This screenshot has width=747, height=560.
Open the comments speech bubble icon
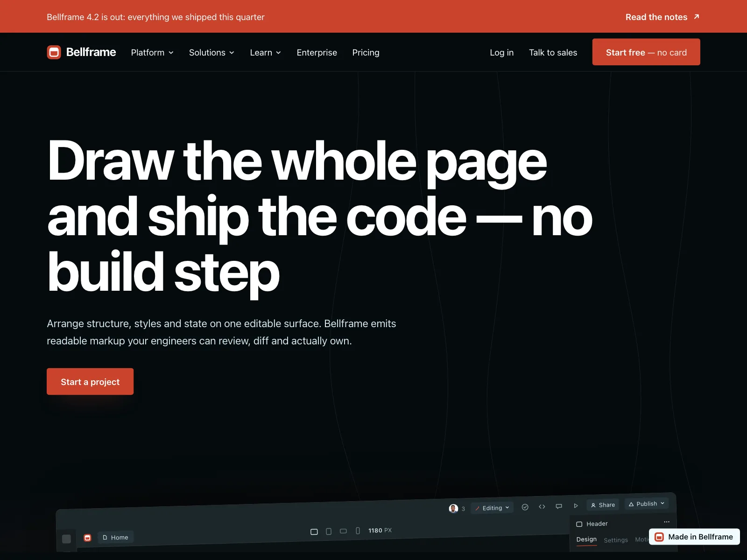coord(559,506)
